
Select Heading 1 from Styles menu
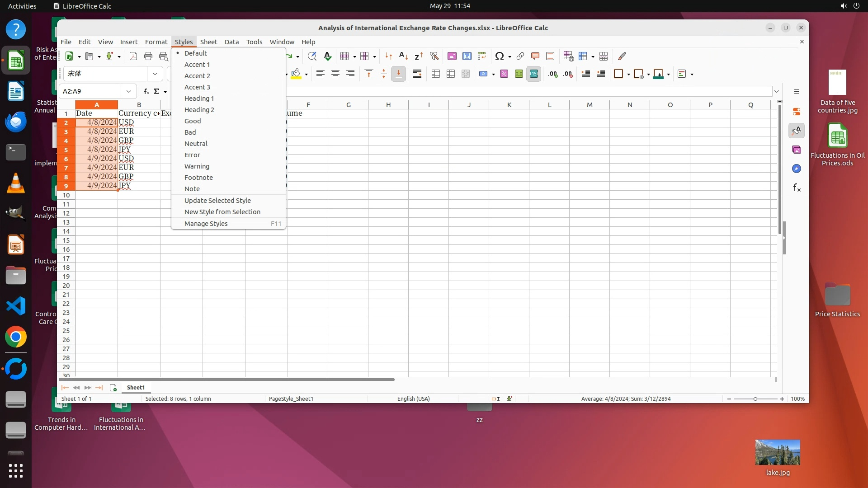[199, 99]
